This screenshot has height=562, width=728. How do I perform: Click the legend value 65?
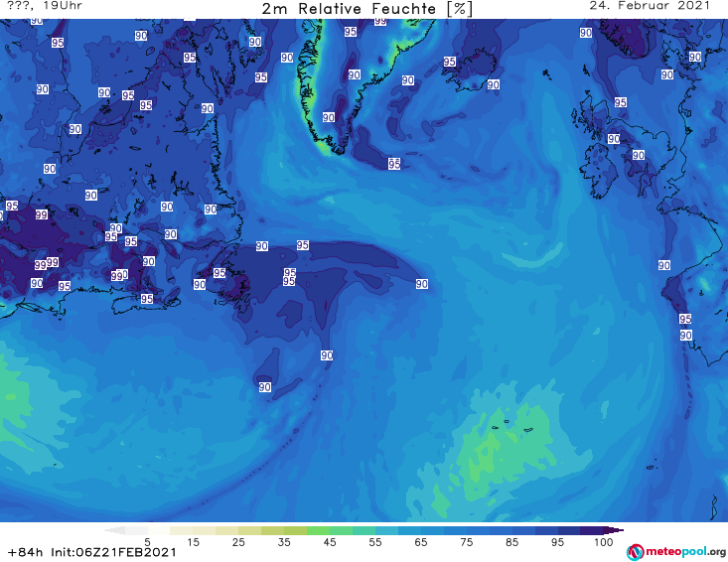(421, 542)
